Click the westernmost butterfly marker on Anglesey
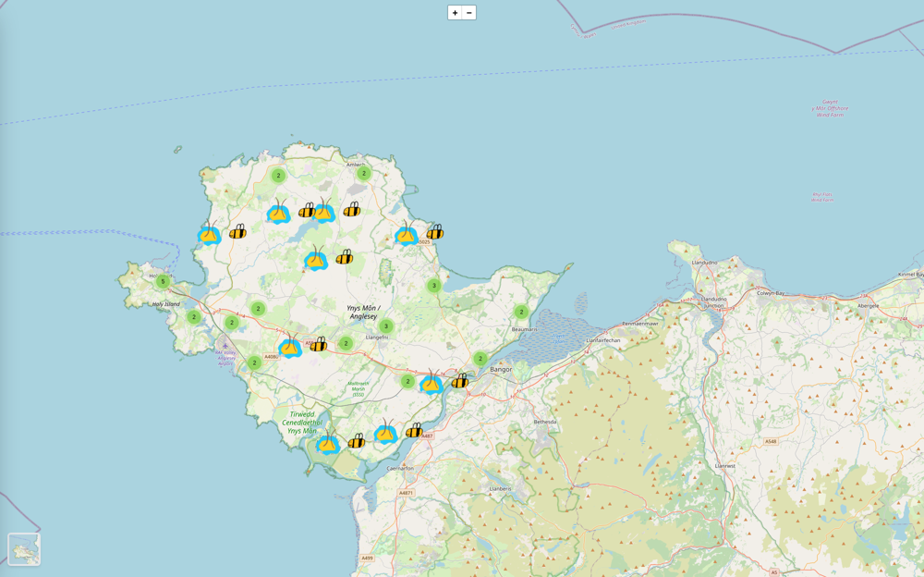The image size is (924, 577). (210, 234)
